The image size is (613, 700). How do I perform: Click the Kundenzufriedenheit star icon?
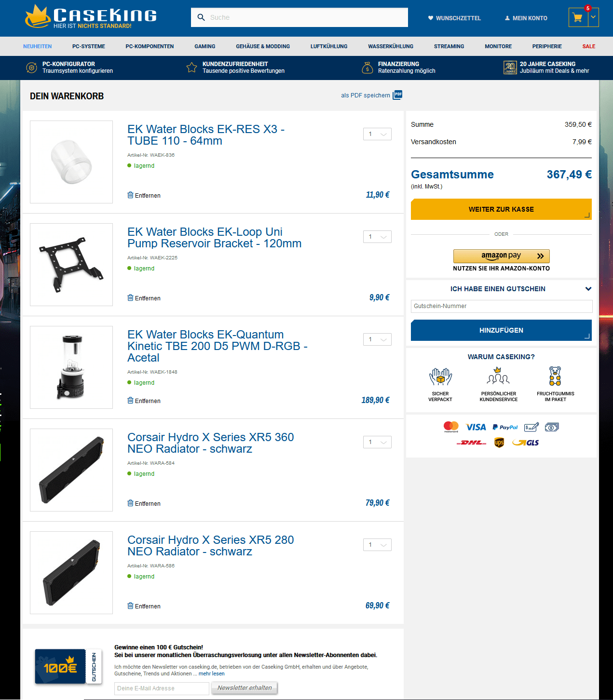point(191,67)
